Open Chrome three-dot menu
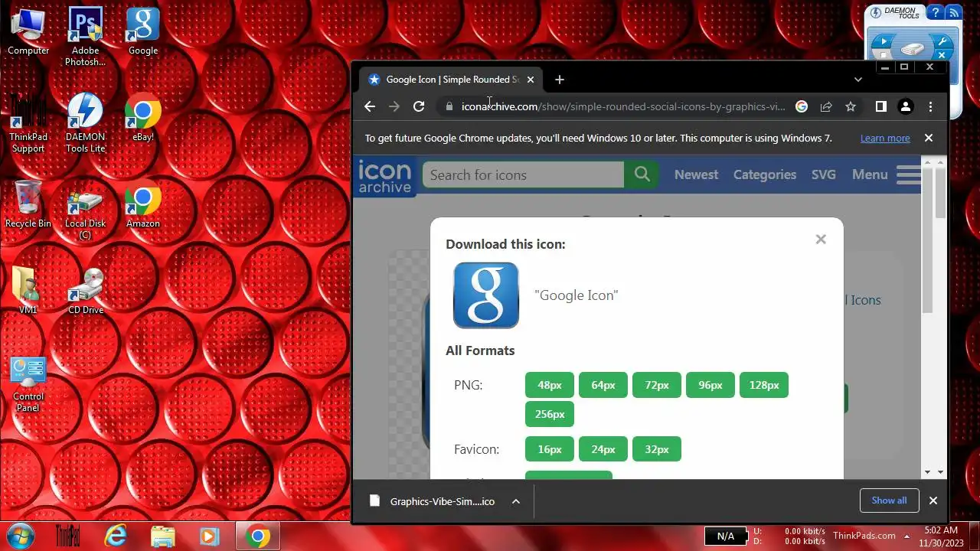 930,106
